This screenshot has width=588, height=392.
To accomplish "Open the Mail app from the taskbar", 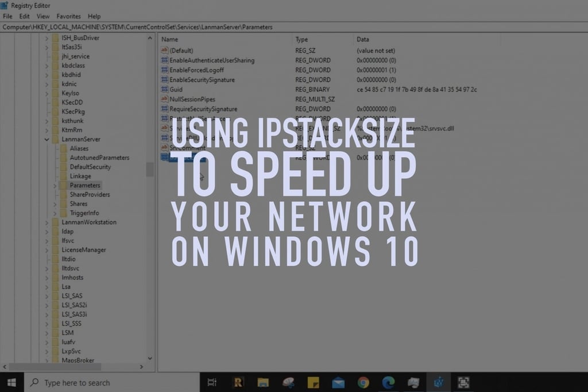I will [338, 383].
